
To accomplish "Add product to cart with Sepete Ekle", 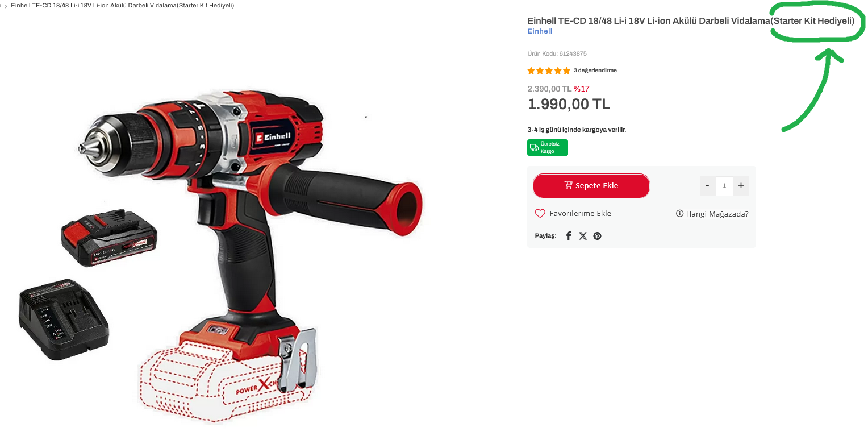I will tap(591, 186).
